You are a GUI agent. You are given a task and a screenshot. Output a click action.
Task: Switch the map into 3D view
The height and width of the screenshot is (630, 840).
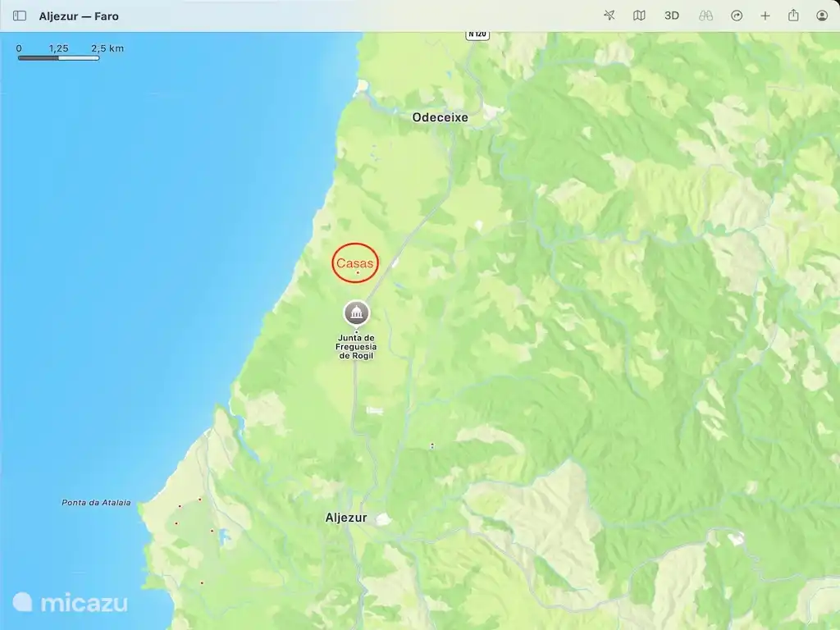[x=672, y=16]
